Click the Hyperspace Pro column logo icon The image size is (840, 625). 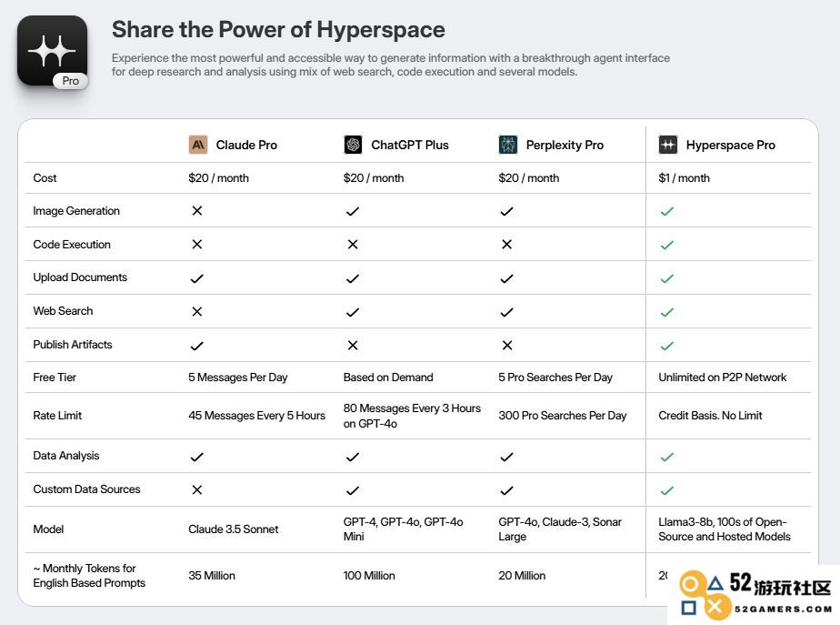pyautogui.click(x=667, y=145)
